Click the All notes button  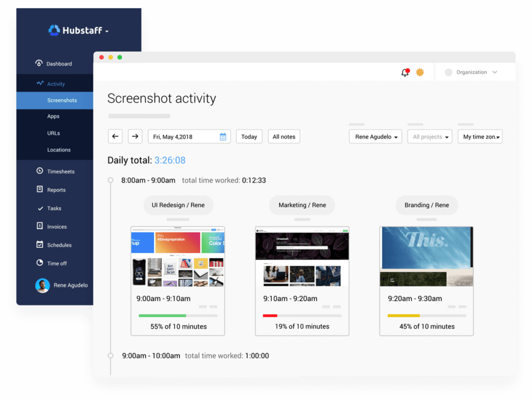point(284,136)
